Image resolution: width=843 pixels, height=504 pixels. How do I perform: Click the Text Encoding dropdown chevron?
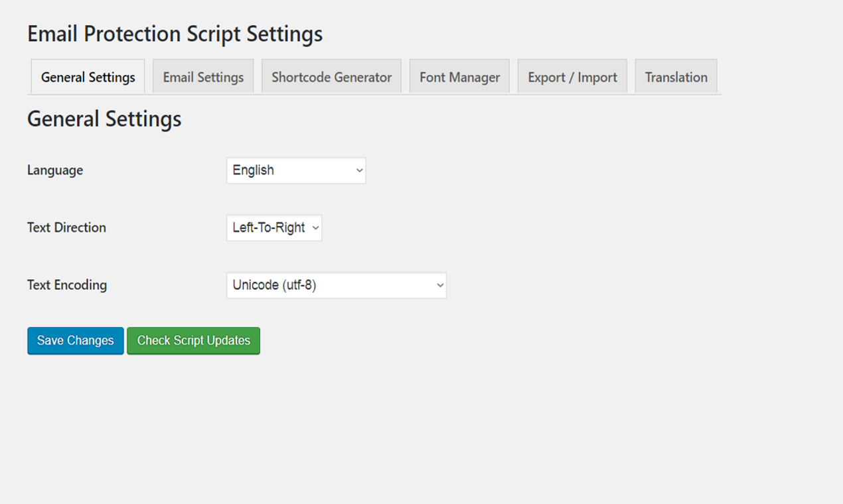tap(439, 285)
